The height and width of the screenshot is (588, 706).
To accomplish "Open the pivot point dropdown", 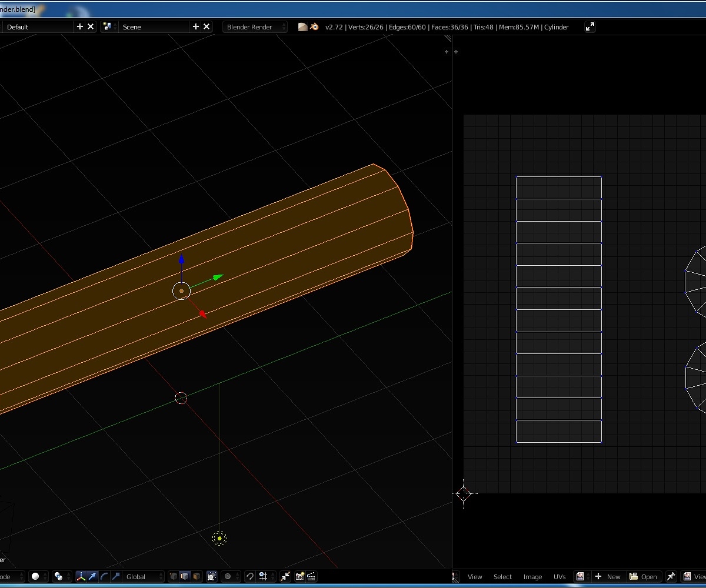I will 61,576.
